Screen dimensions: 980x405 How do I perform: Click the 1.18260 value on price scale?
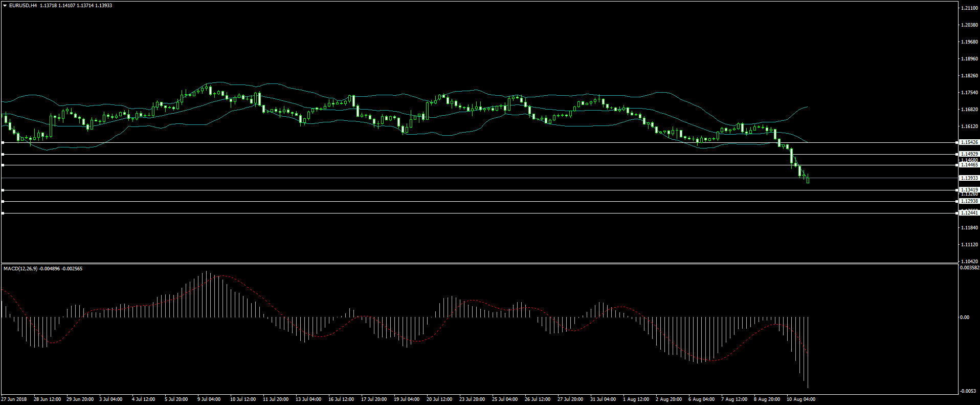[969, 76]
